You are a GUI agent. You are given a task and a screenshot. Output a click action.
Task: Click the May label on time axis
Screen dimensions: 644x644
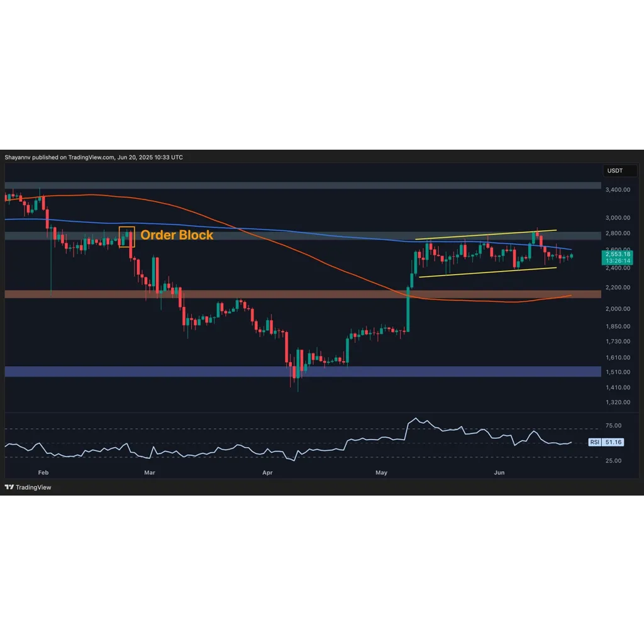[x=381, y=473]
